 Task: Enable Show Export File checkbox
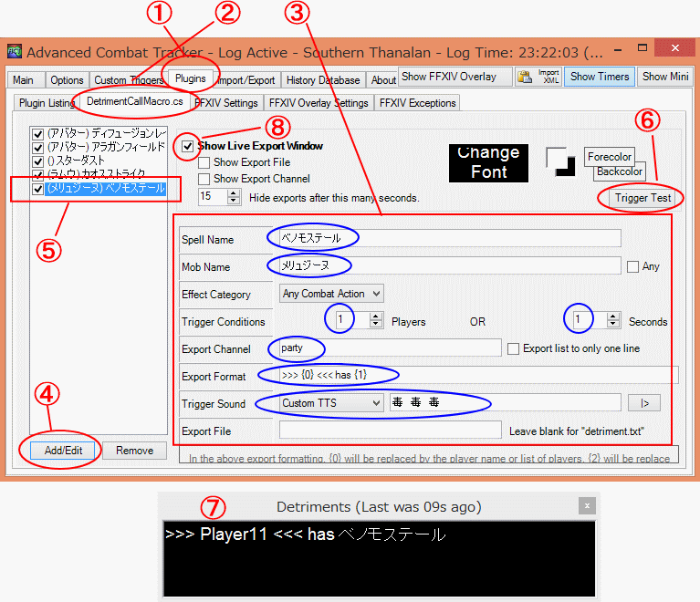(204, 162)
